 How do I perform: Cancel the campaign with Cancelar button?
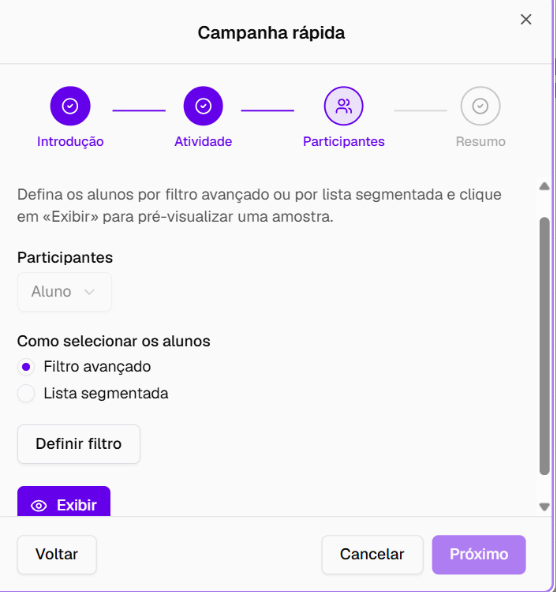pyautogui.click(x=372, y=555)
